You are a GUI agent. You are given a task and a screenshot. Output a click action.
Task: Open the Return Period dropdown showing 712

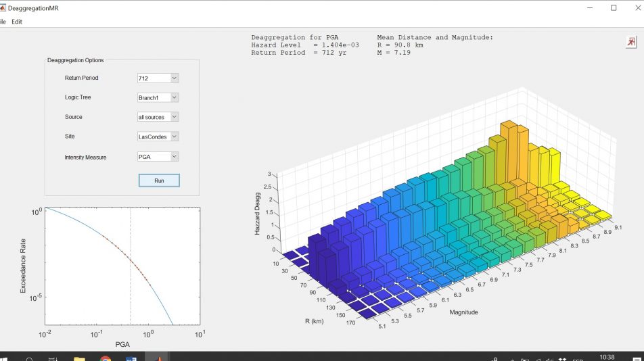[158, 78]
